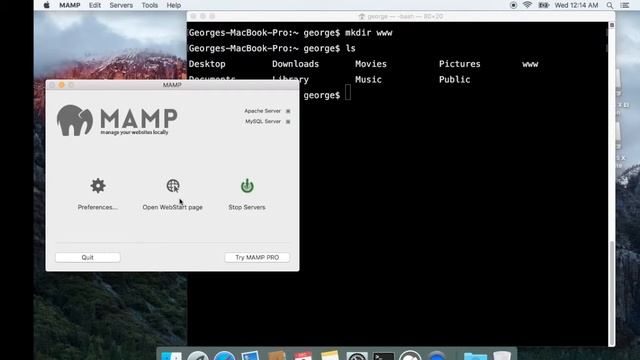Open the Edit menu
Screen dimensions: 640x360
tap(95, 5)
